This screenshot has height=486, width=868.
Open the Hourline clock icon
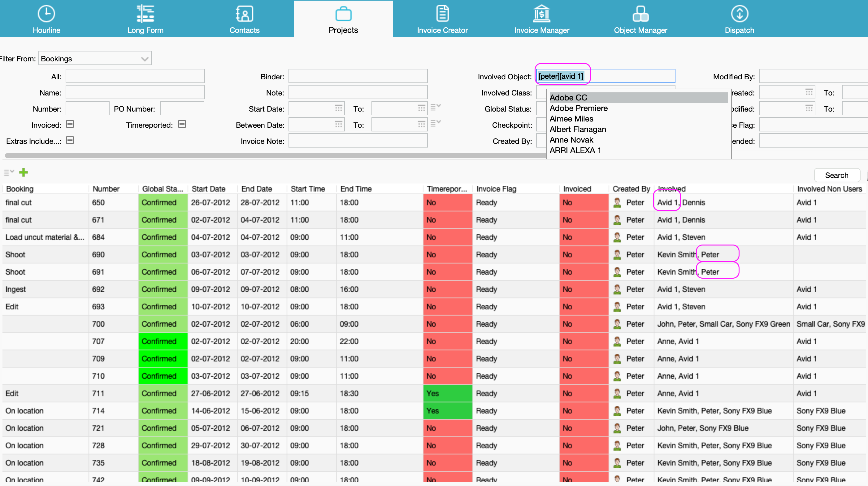coord(46,14)
